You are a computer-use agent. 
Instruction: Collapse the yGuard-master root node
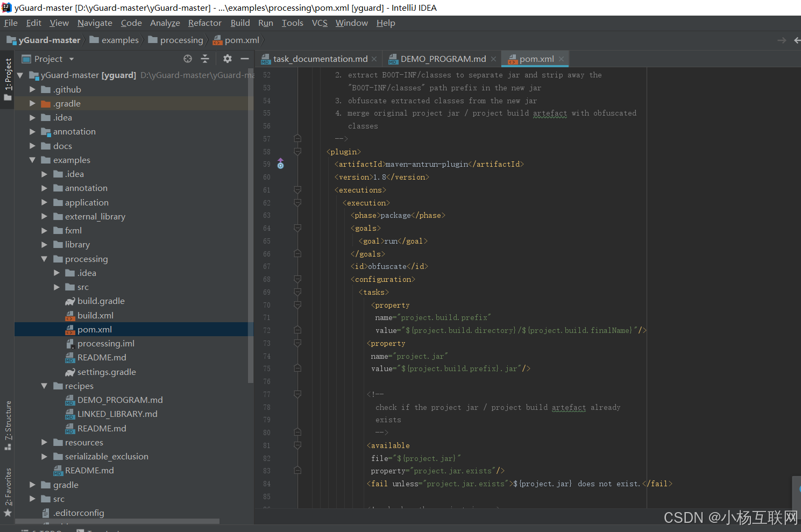click(20, 75)
